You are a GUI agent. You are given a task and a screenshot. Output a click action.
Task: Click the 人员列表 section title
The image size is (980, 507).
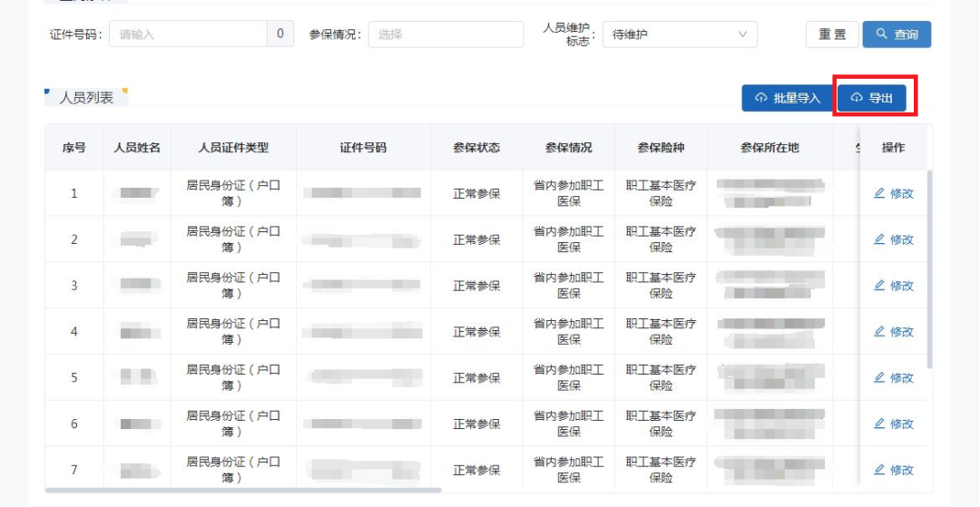pyautogui.click(x=86, y=98)
